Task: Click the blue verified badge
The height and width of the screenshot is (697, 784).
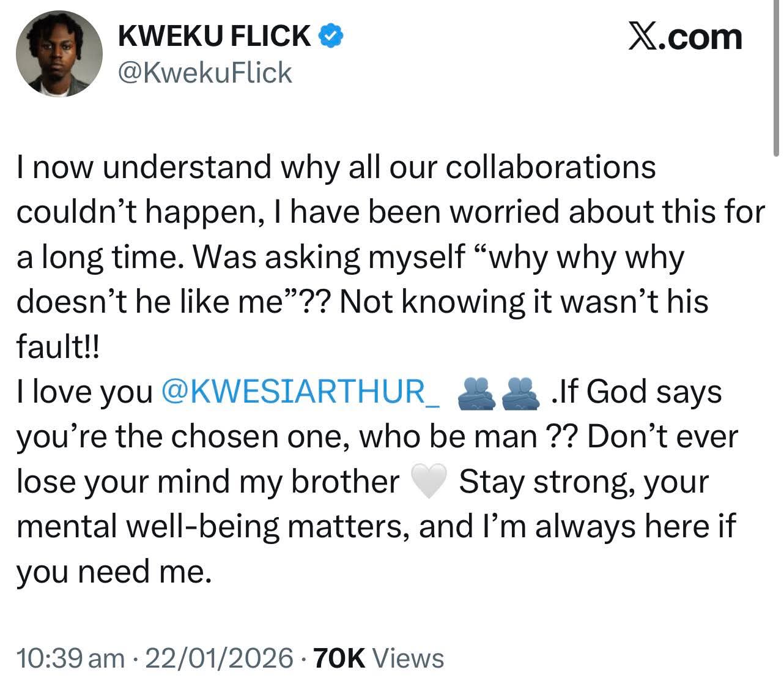Action: (331, 37)
